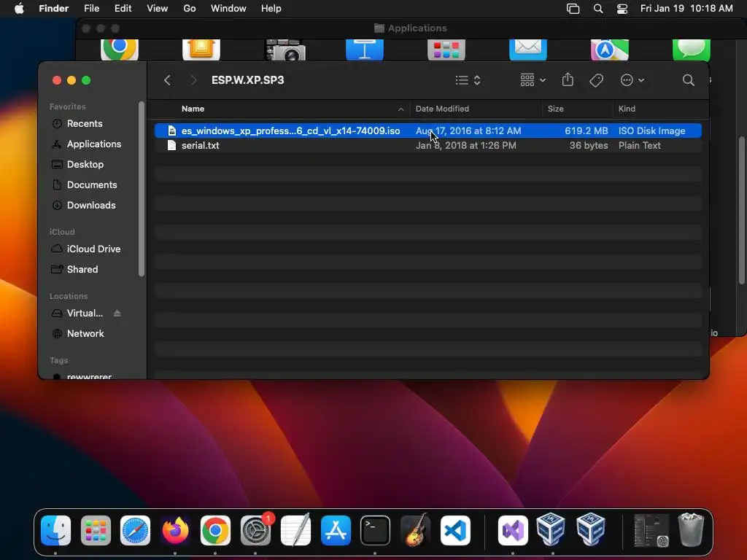
Task: Launch Firefox from the Dock
Action: click(175, 531)
